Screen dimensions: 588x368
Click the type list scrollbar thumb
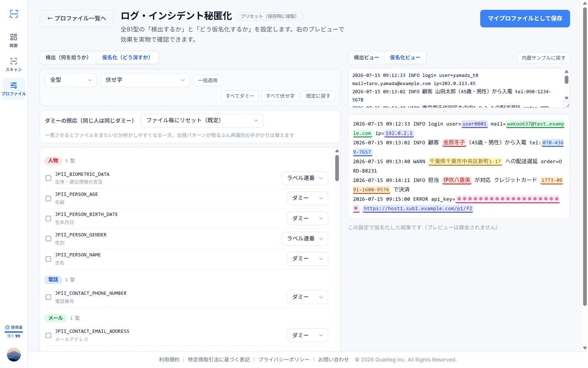(x=337, y=168)
